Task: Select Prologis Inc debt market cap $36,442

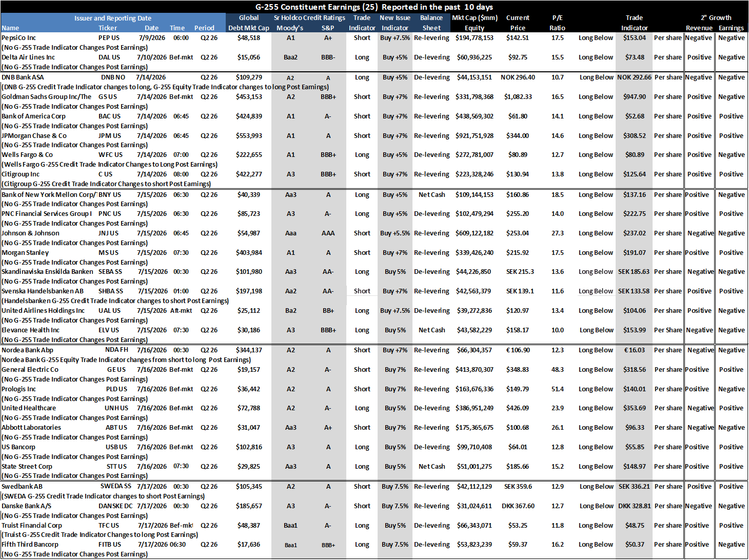Action: pyautogui.click(x=249, y=389)
